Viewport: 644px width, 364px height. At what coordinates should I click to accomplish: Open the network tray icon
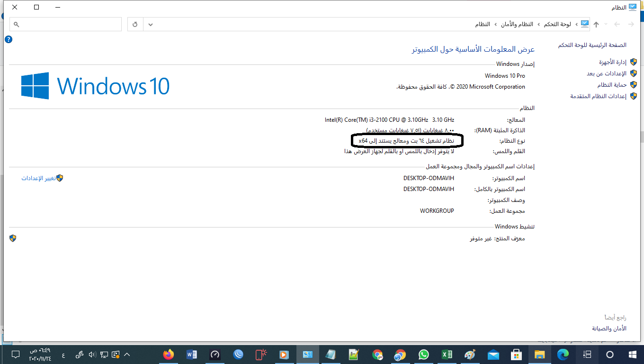point(104,355)
